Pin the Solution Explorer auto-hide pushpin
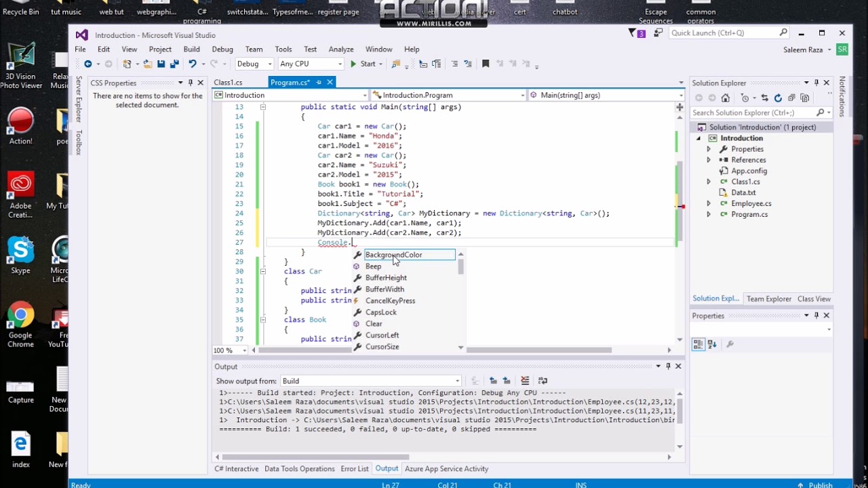The image size is (868, 488). click(816, 83)
